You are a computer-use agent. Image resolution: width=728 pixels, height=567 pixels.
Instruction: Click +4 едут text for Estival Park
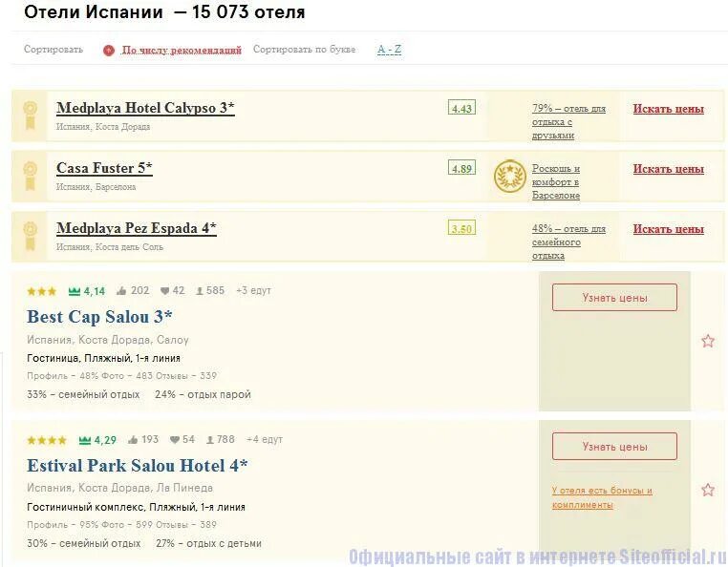(x=265, y=439)
